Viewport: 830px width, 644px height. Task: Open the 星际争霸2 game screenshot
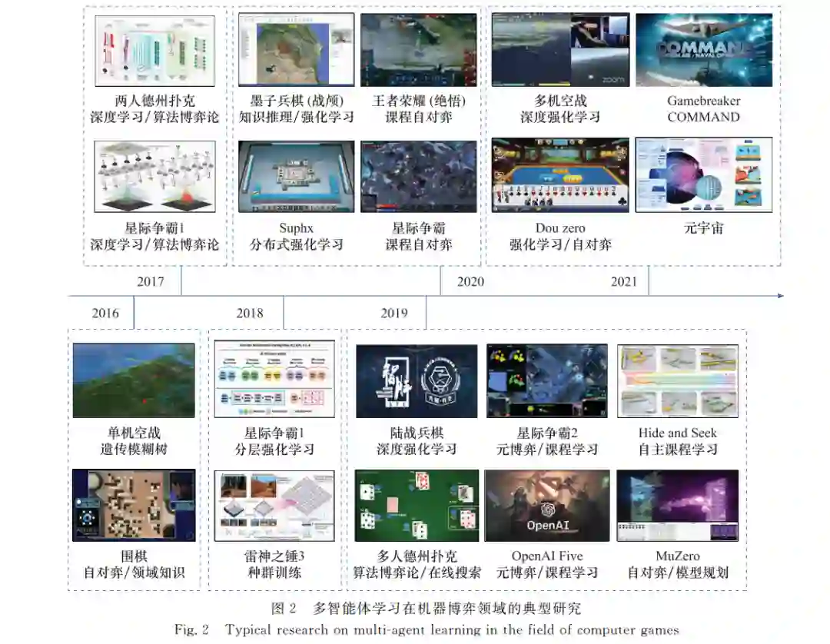(547, 381)
